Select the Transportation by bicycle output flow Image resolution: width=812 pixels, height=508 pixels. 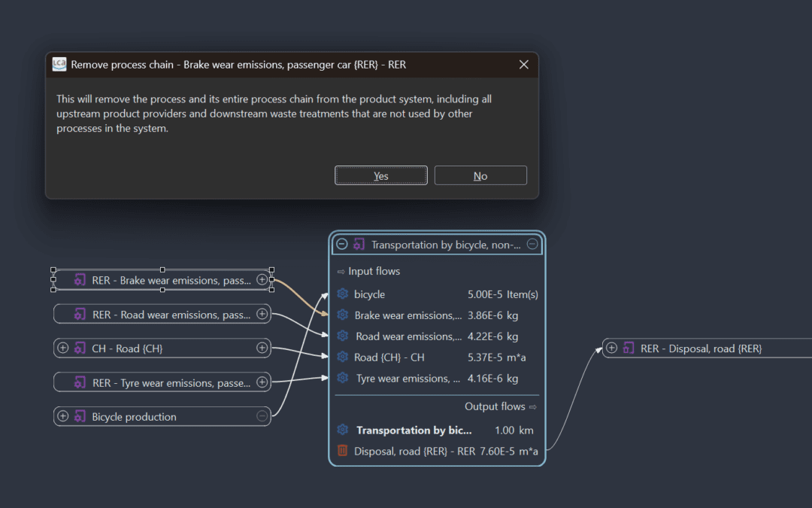414,430
